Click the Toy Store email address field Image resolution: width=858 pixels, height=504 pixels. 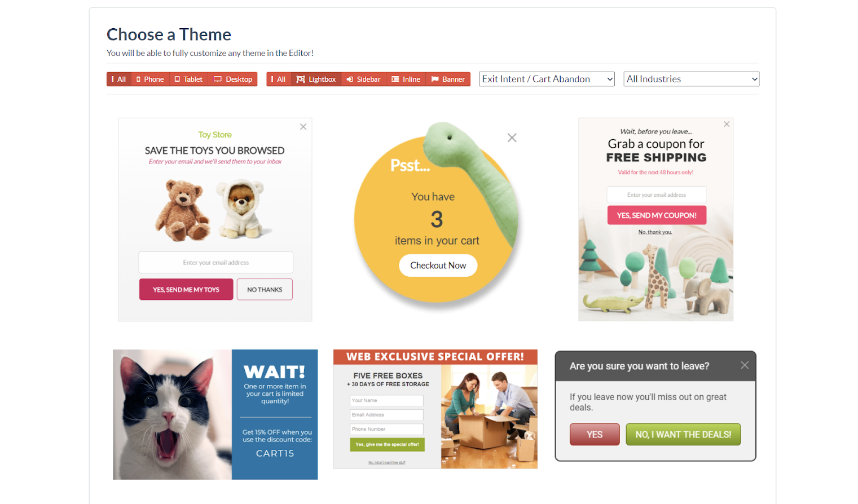coord(216,263)
